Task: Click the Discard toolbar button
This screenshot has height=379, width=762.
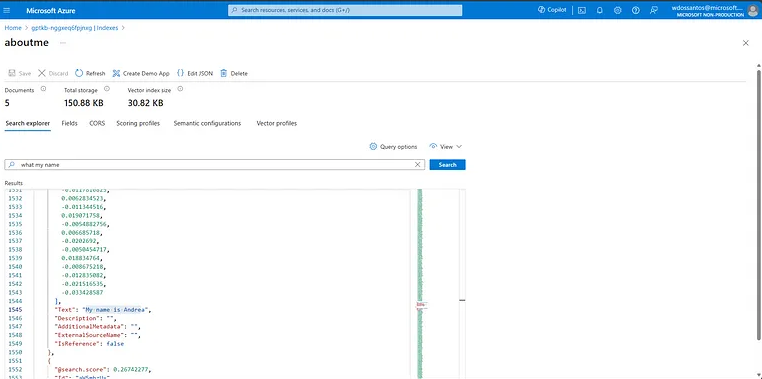Action: (53, 73)
